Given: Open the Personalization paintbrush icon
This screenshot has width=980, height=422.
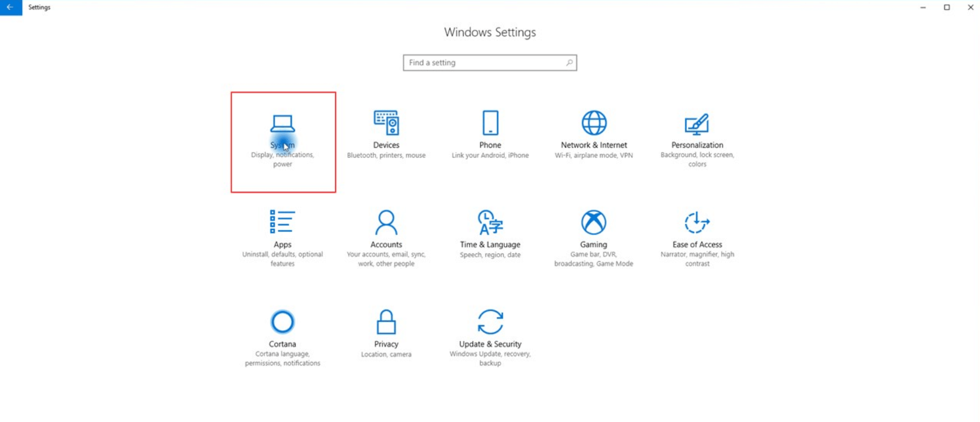Looking at the screenshot, I should point(697,124).
